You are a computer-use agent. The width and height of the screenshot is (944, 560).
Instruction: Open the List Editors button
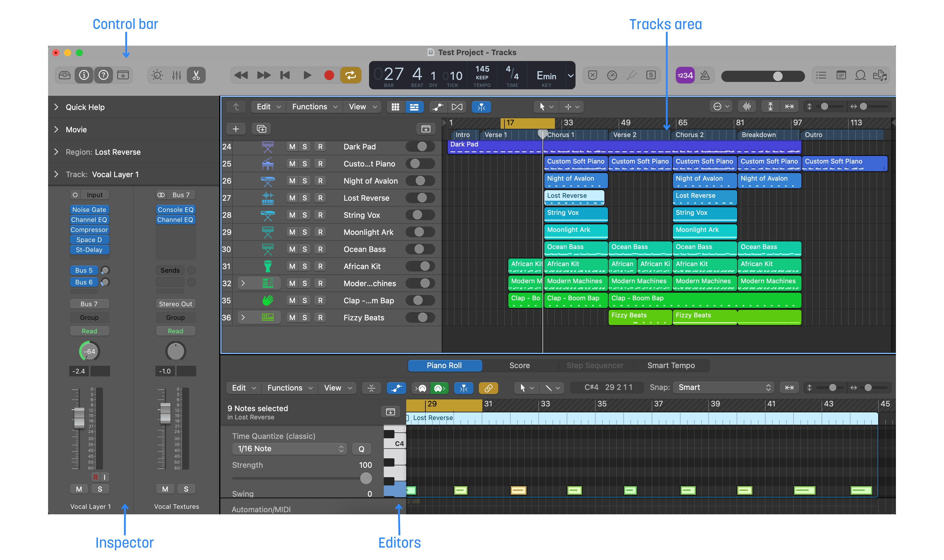821,75
